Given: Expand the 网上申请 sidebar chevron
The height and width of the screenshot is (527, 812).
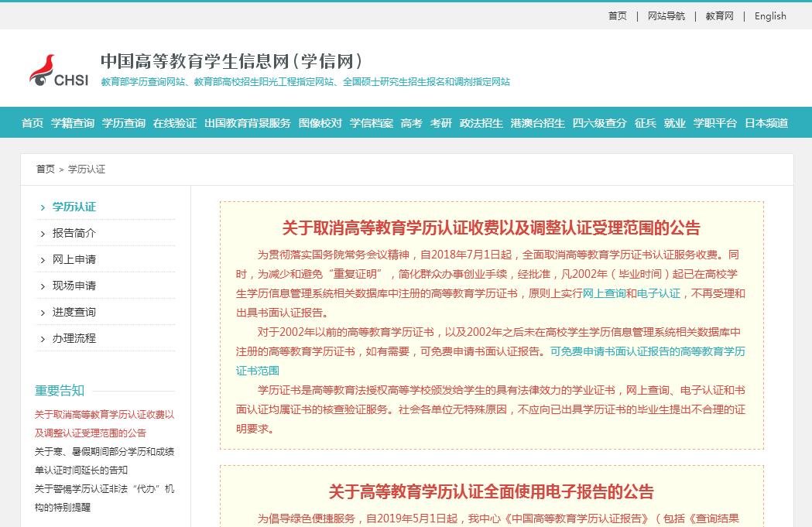Looking at the screenshot, I should pos(43,260).
